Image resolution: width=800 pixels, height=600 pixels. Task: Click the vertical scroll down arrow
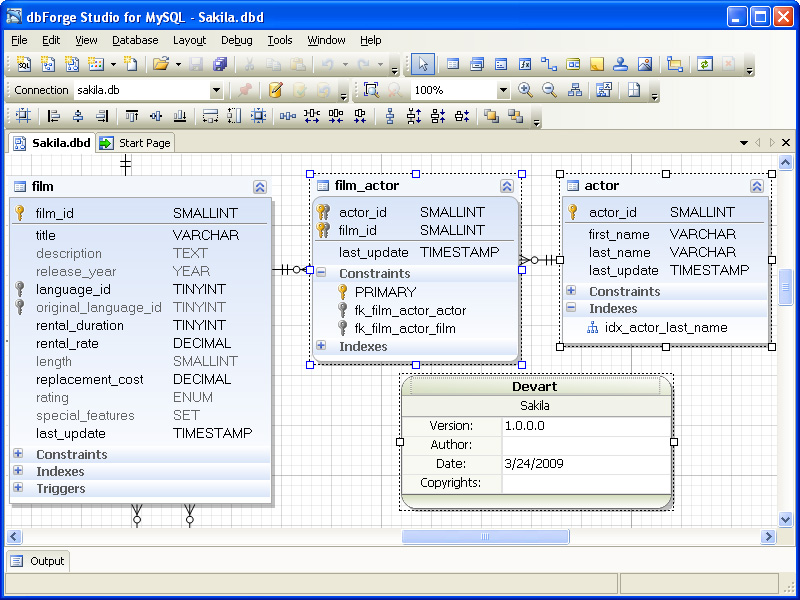click(786, 520)
